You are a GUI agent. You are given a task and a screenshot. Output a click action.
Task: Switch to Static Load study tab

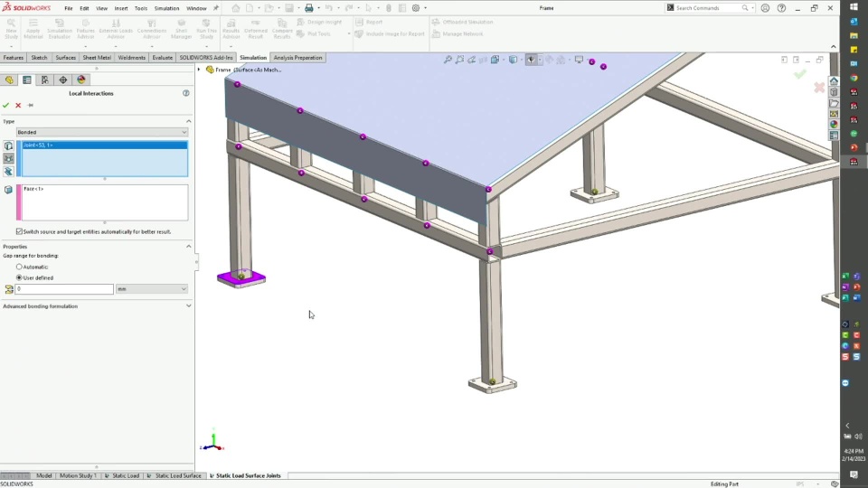(122, 476)
